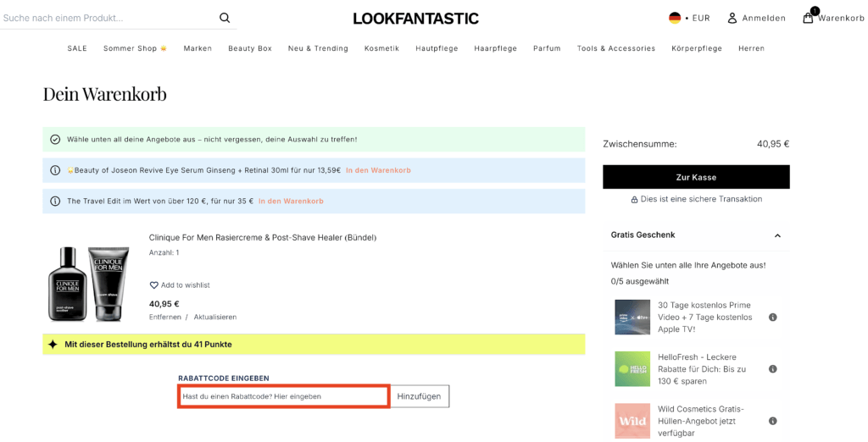Image resolution: width=868 pixels, height=442 pixels.
Task: Click the checkmark icon in green banner
Action: point(55,140)
